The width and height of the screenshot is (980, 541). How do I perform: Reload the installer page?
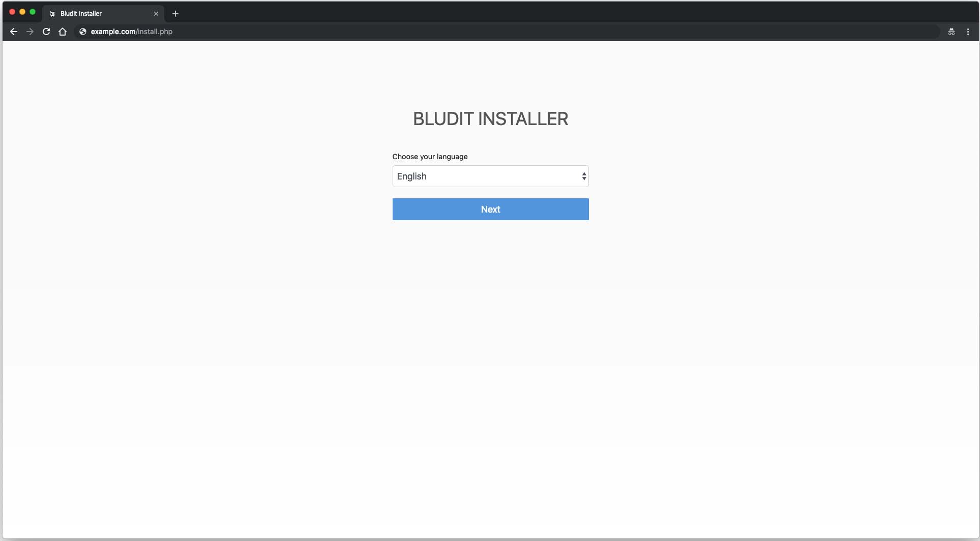coord(46,32)
